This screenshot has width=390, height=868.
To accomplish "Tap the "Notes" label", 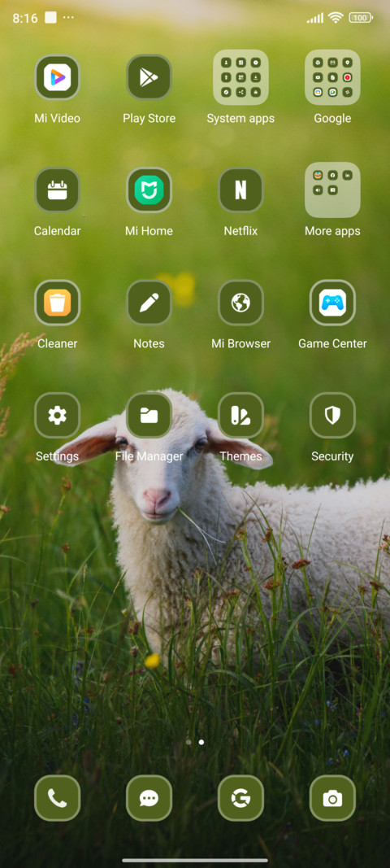I will tap(149, 344).
